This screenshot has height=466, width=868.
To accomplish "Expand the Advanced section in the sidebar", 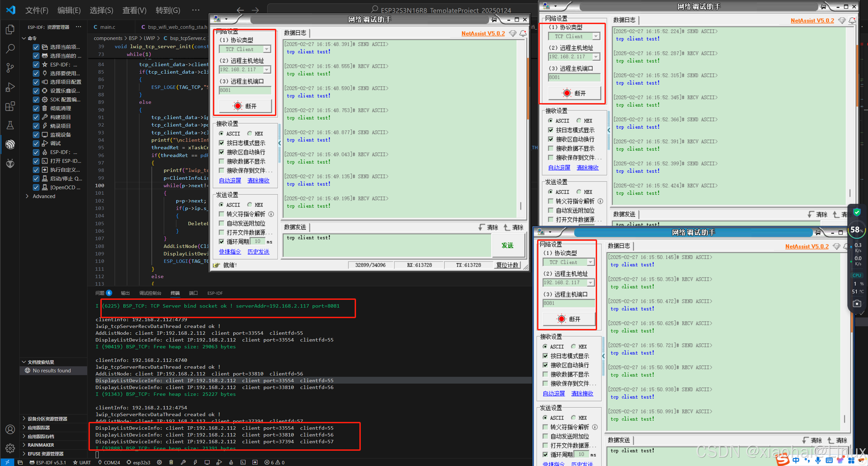I will point(43,196).
